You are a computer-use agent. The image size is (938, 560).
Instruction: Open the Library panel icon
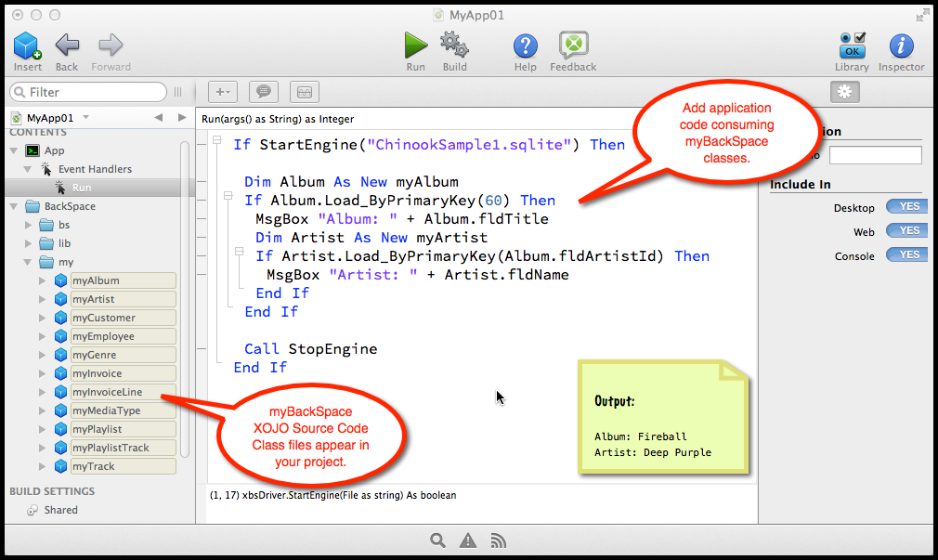click(852, 45)
